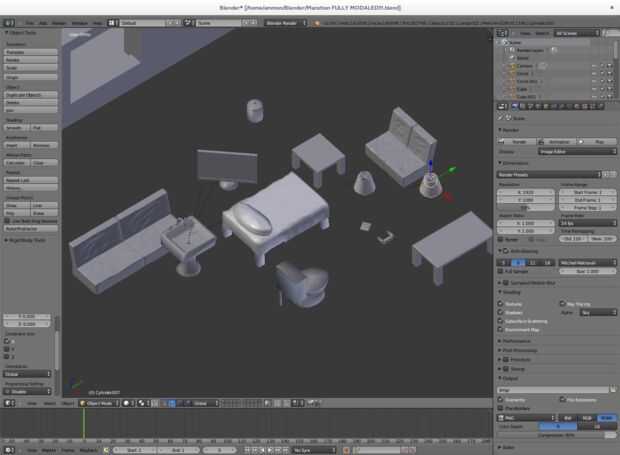Image resolution: width=620 pixels, height=455 pixels.
Task: Open the Timeline editor type icon
Action: click(x=9, y=450)
